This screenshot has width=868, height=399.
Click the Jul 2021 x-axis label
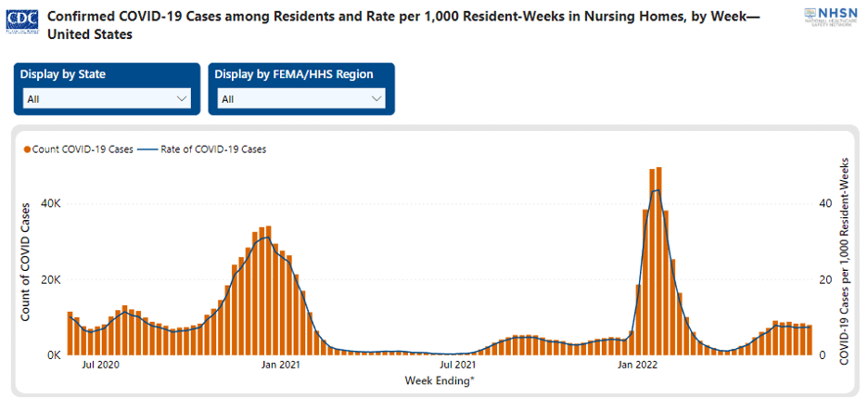tap(458, 365)
